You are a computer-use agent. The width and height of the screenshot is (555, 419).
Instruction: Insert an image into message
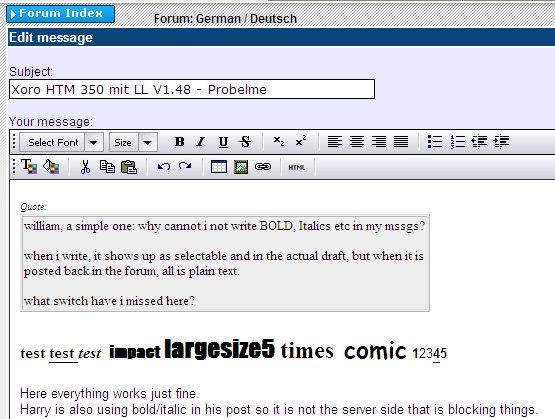click(x=241, y=167)
